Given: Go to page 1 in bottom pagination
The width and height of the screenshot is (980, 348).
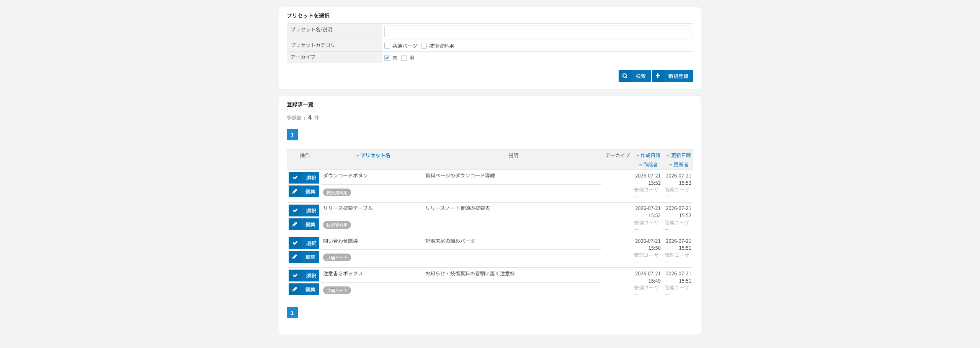Looking at the screenshot, I should [292, 312].
